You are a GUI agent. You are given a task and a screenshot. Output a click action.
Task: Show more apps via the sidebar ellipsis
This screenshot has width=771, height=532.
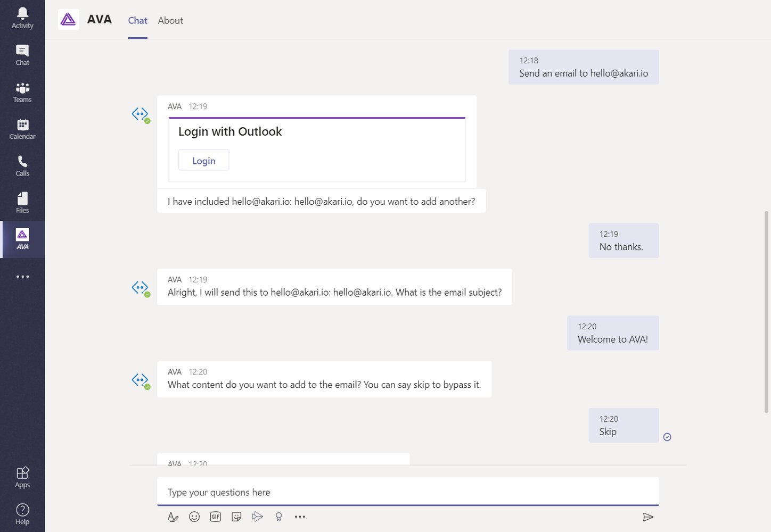22,277
